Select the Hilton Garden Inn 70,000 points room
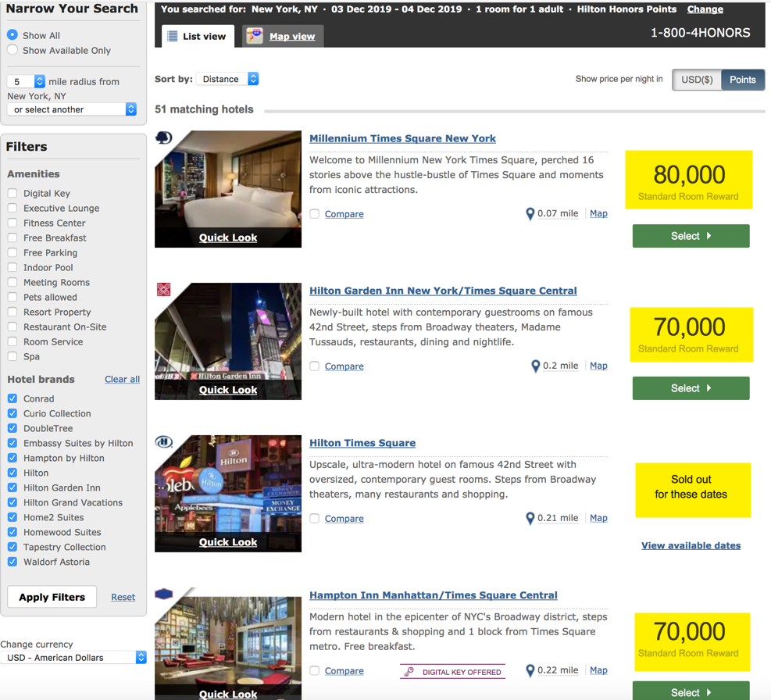 [x=691, y=388]
